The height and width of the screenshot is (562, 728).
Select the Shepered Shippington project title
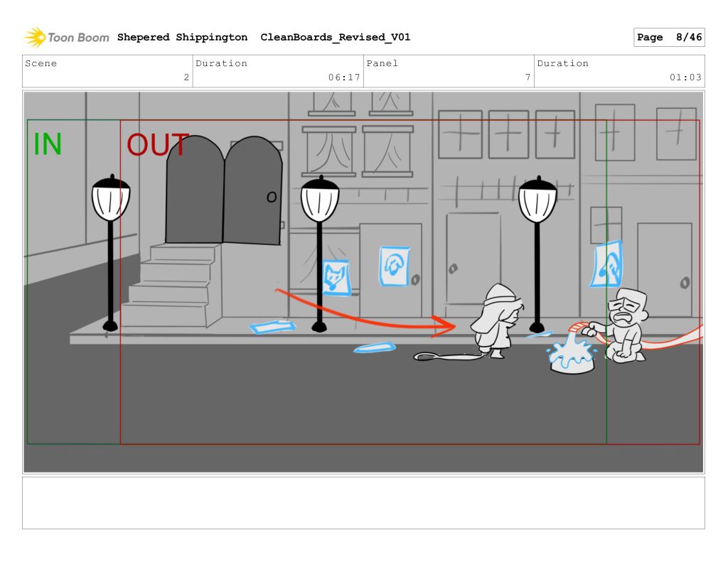[182, 38]
